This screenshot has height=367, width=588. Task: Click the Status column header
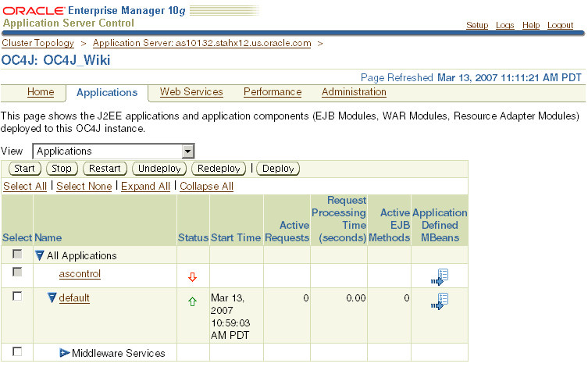click(193, 237)
